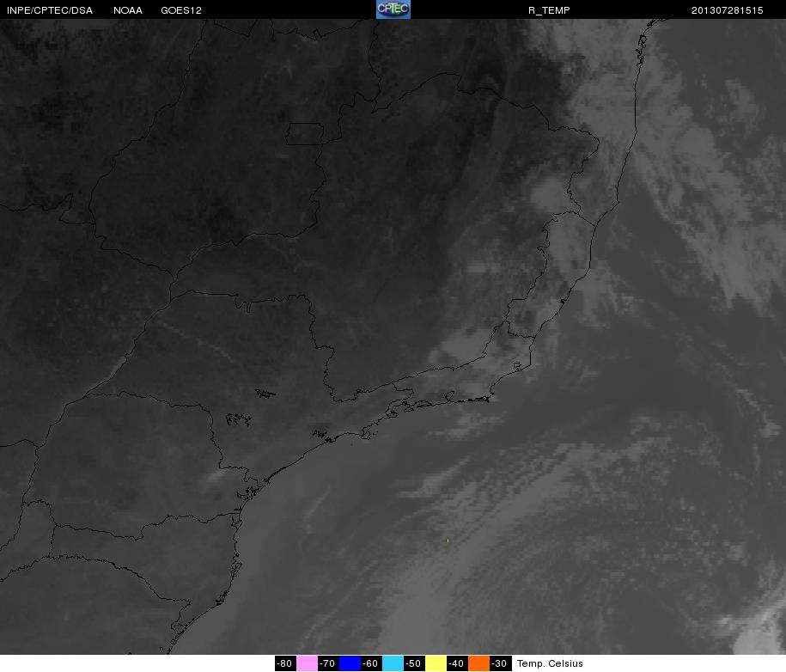
Task: Click the -70 legend value
Action: point(328,663)
